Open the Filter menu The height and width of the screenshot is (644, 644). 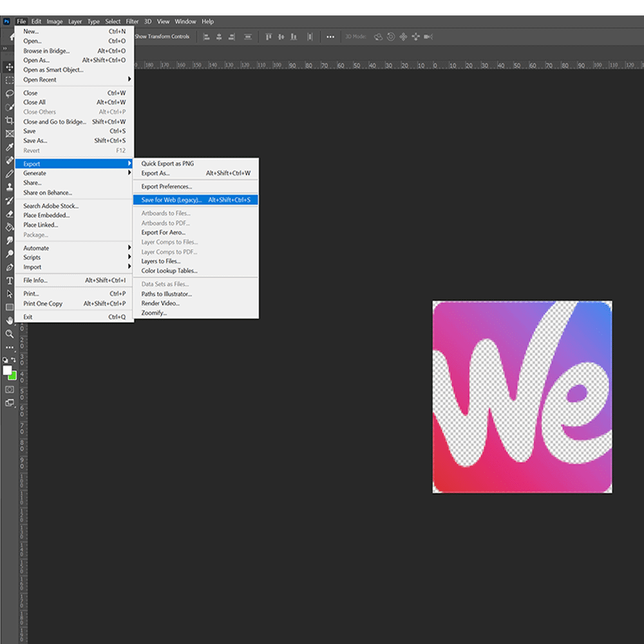(x=132, y=21)
